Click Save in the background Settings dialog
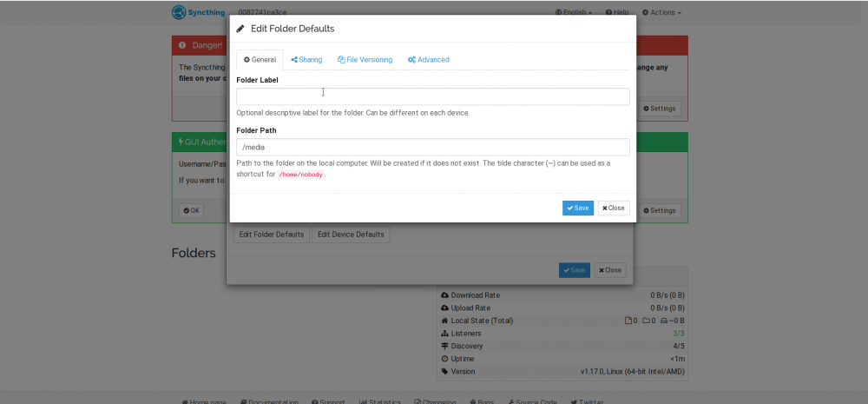Image resolution: width=868 pixels, height=404 pixels. click(575, 270)
